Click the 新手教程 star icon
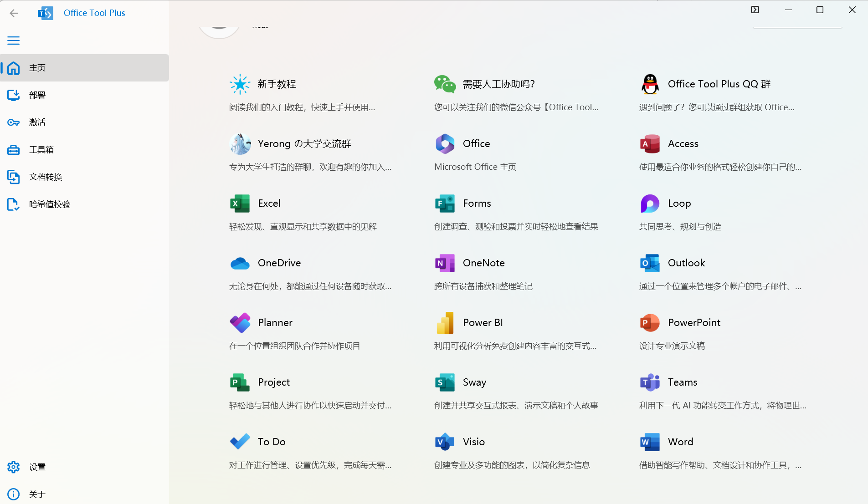 coord(240,84)
